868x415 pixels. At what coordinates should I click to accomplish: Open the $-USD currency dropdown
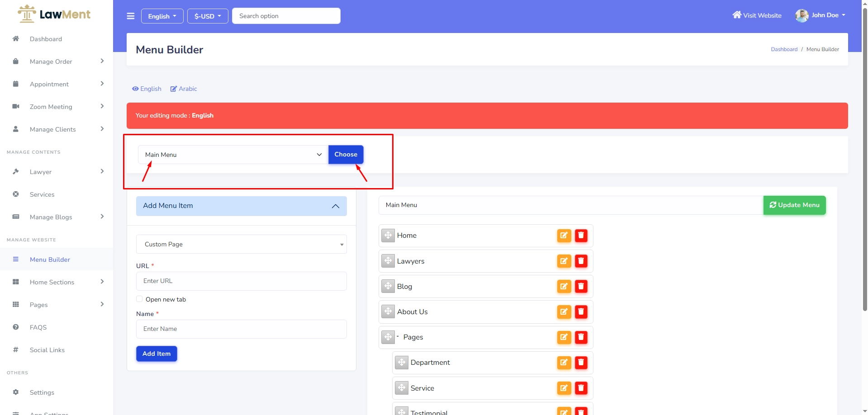(x=208, y=16)
